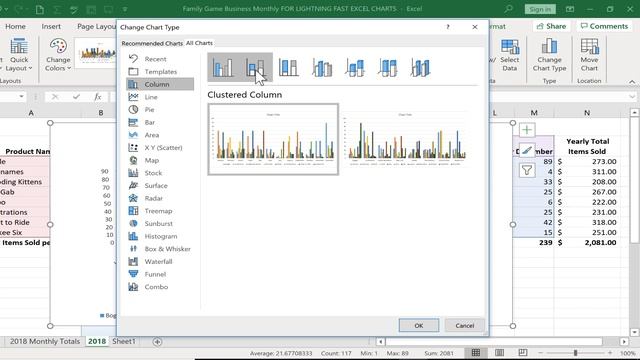Screen dimensions: 640x360
Task: Select the Clustered Column chart subtype icon
Action: pos(223,67)
